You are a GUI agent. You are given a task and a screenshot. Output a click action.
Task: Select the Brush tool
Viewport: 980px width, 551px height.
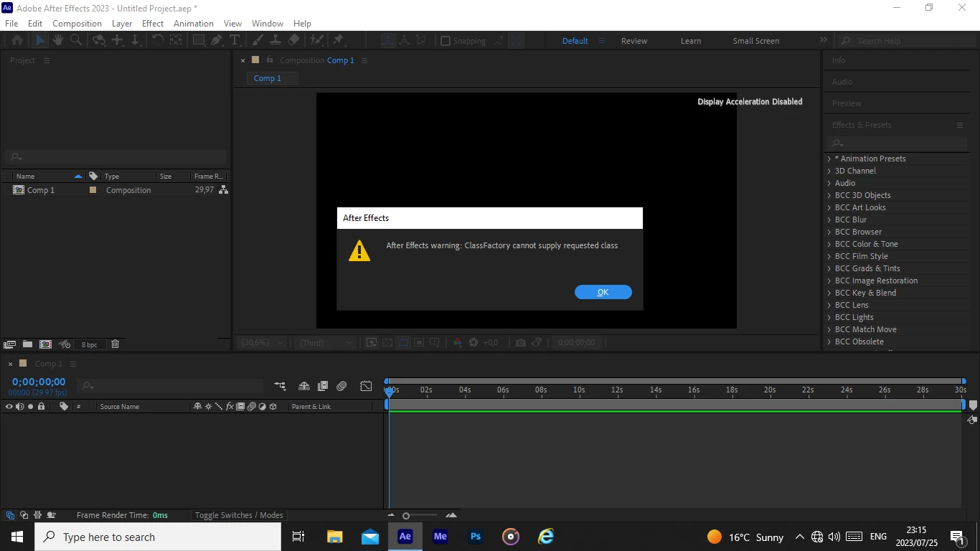coord(257,41)
